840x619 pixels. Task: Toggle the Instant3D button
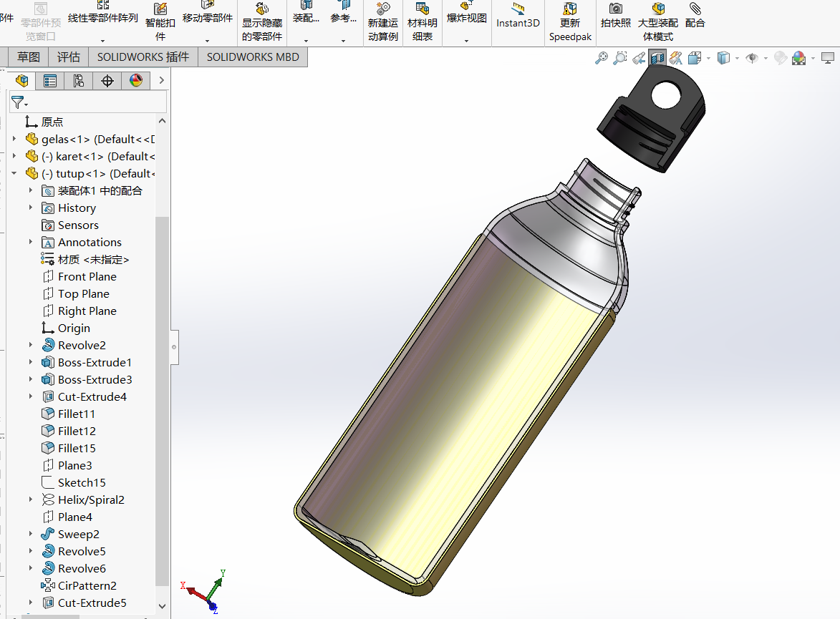(x=518, y=16)
